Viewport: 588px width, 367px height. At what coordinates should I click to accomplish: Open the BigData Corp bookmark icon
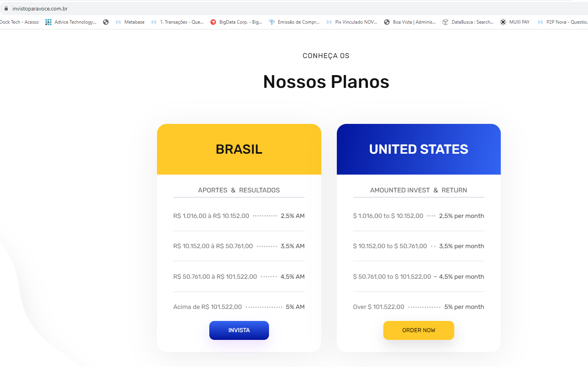click(x=213, y=22)
